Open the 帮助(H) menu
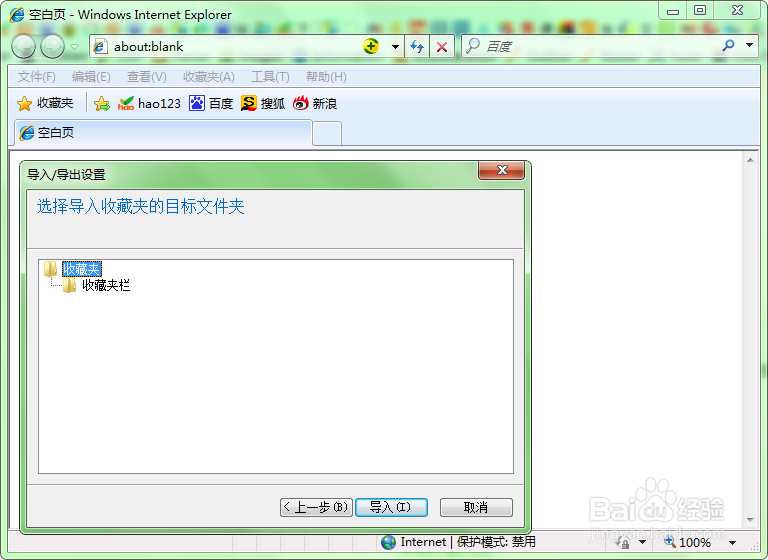Viewport: 768px width, 560px height. point(326,77)
